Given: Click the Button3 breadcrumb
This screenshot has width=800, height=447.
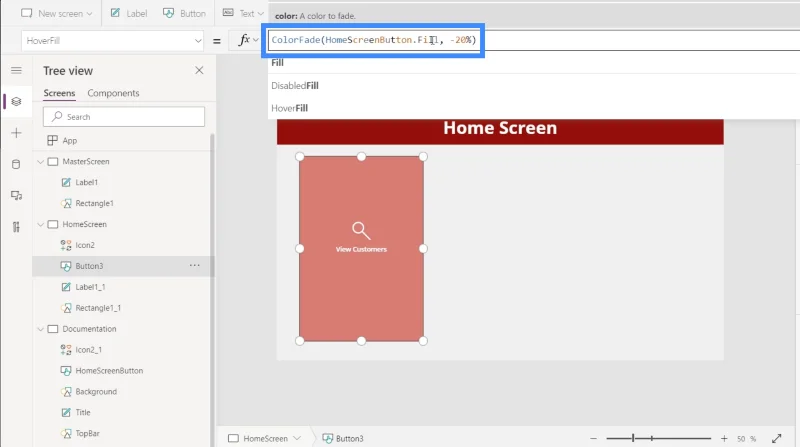Looking at the screenshot, I should (x=343, y=438).
